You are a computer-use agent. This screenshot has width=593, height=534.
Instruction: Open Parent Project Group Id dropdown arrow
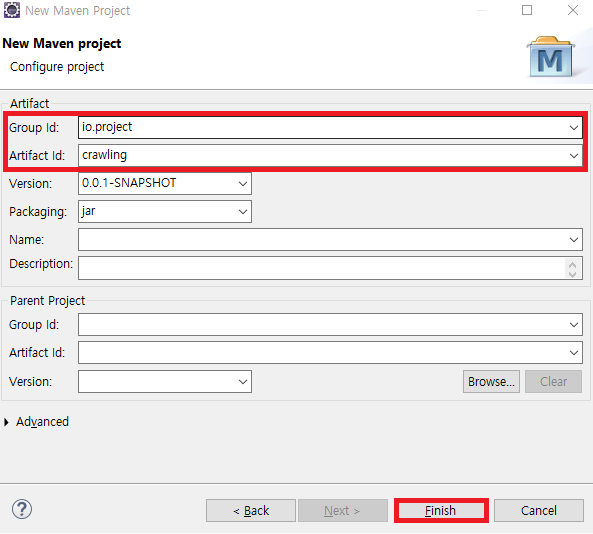pyautogui.click(x=574, y=324)
